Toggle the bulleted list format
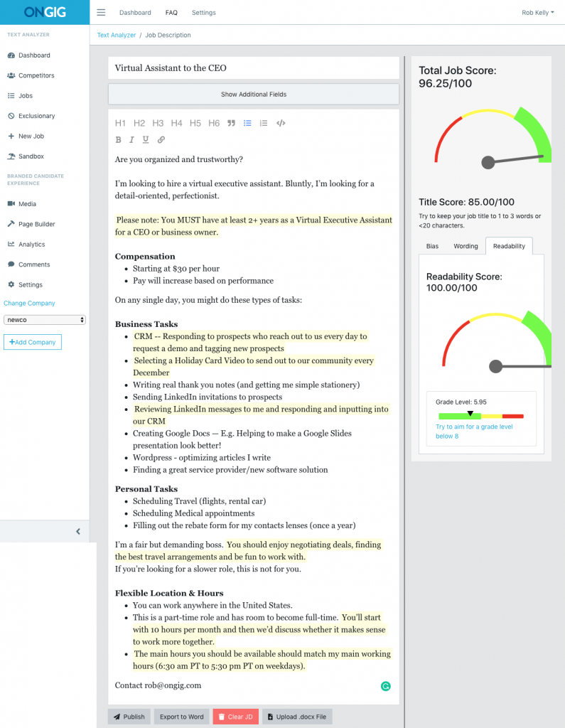 (x=247, y=123)
